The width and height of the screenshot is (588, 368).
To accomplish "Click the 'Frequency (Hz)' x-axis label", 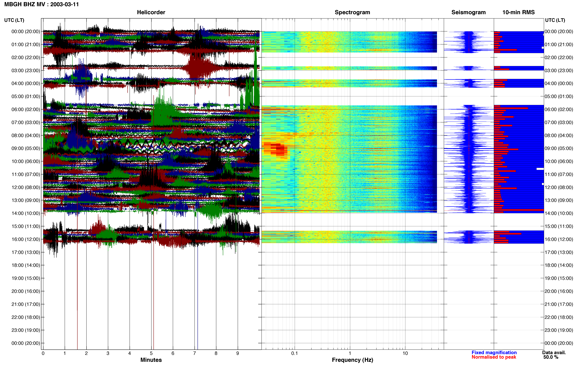I will pyautogui.click(x=352, y=360).
